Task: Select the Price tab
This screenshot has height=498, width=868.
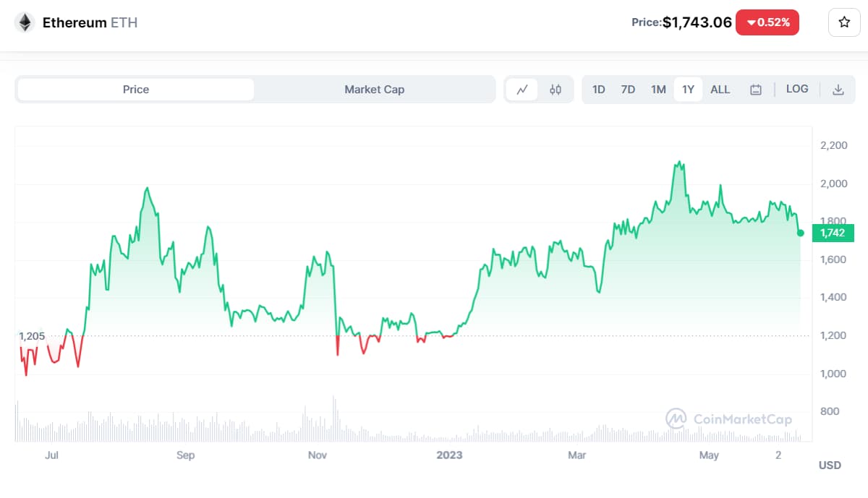Action: tap(136, 90)
